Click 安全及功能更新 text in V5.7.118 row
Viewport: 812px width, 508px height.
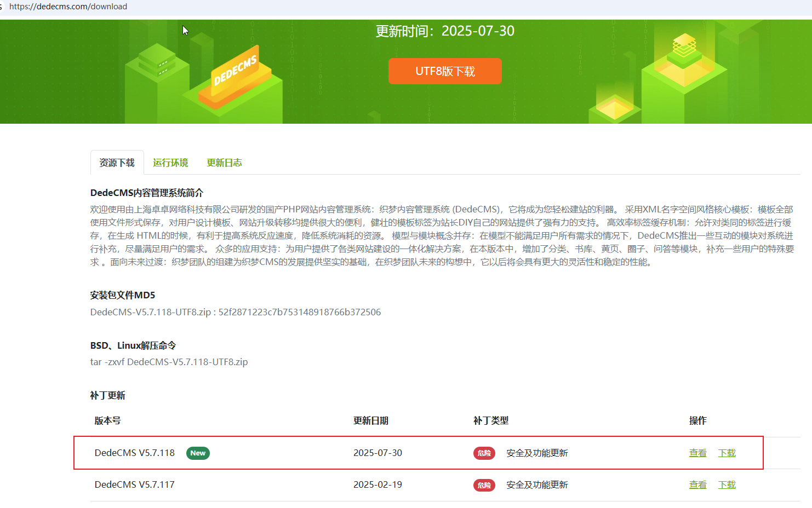point(537,453)
